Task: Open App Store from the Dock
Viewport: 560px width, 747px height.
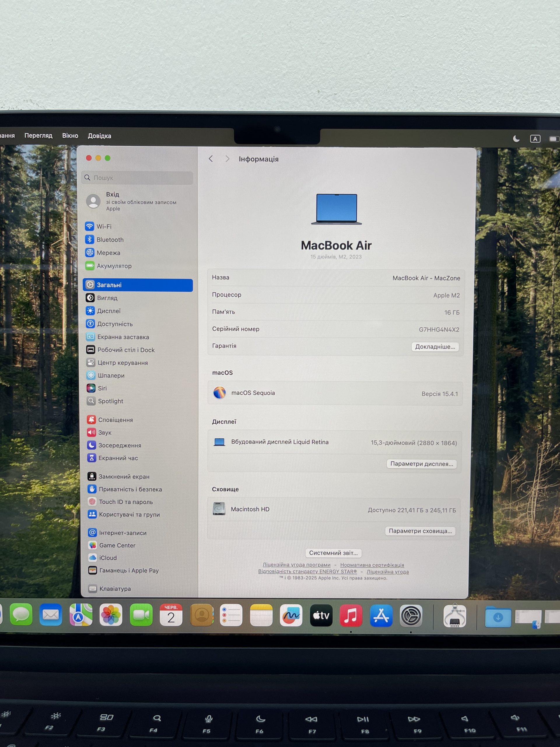Action: point(381,616)
